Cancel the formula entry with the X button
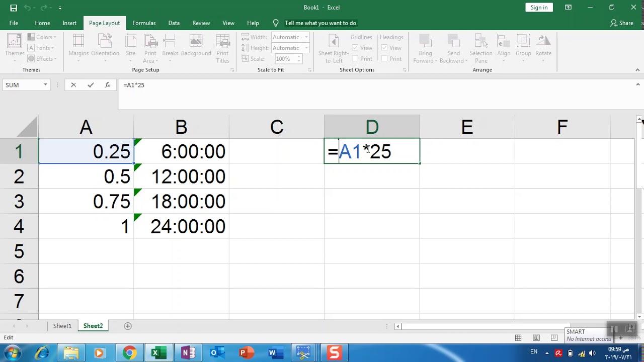Viewport: 644px width, 362px height. pyautogui.click(x=73, y=85)
